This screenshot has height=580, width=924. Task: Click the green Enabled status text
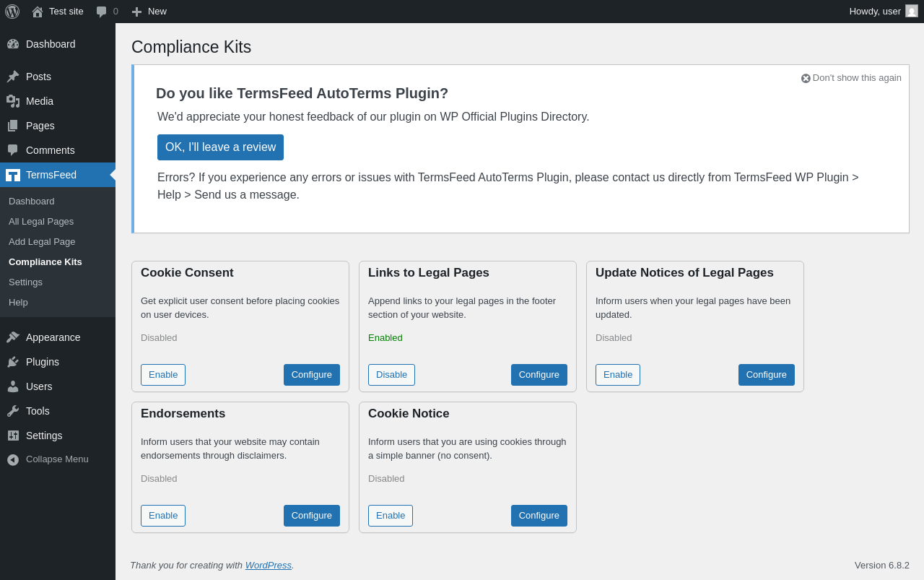385,337
